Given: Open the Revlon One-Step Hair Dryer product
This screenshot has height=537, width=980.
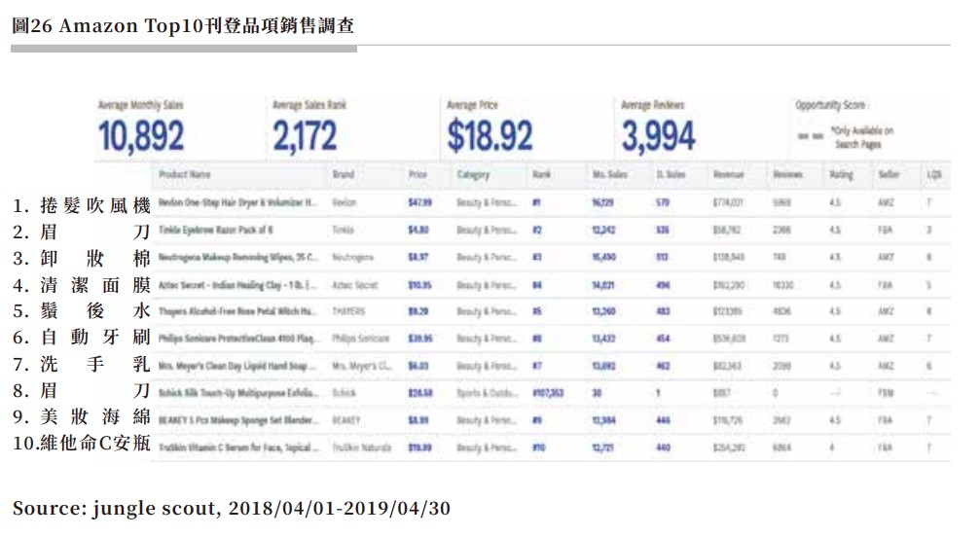Looking at the screenshot, I should pyautogui.click(x=237, y=202).
